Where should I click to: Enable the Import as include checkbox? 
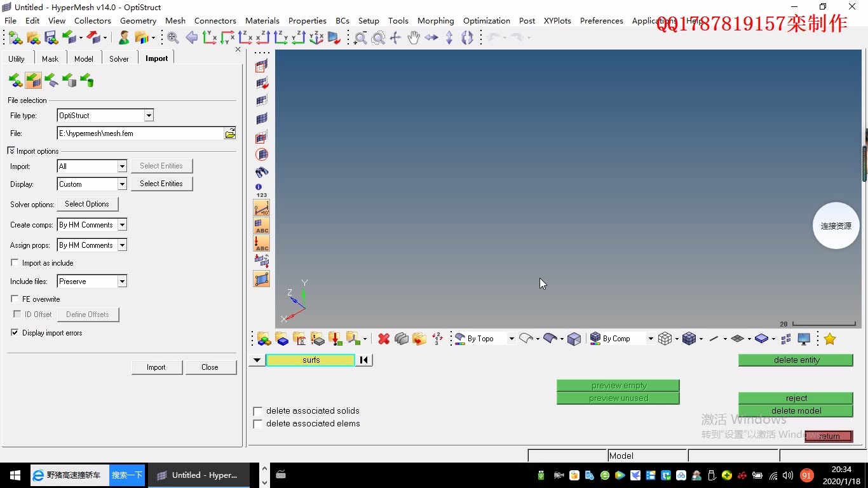15,263
